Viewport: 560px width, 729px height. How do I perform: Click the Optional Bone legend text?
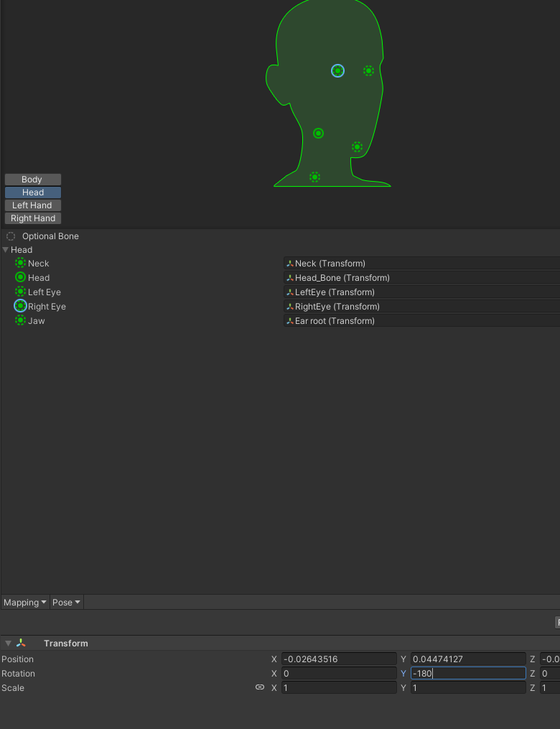click(x=50, y=236)
